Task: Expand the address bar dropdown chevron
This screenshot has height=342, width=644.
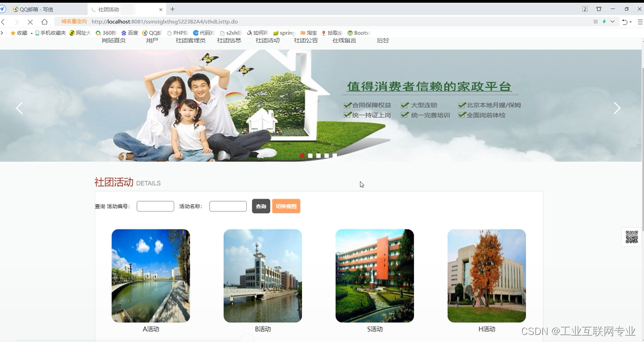Action: [x=613, y=22]
